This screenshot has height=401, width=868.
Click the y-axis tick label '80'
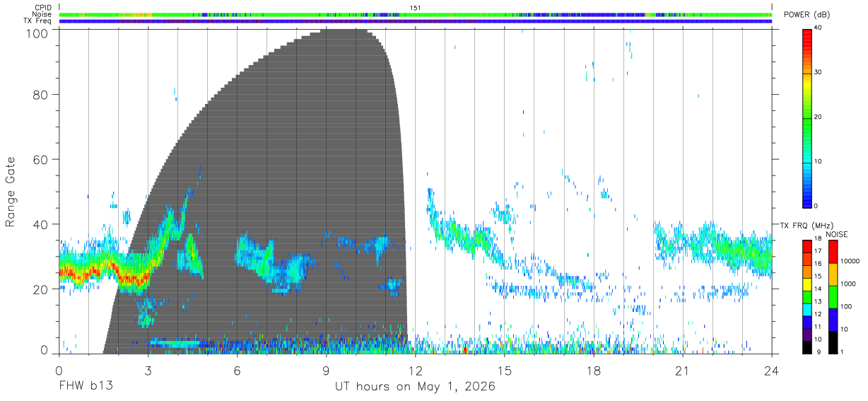point(39,95)
